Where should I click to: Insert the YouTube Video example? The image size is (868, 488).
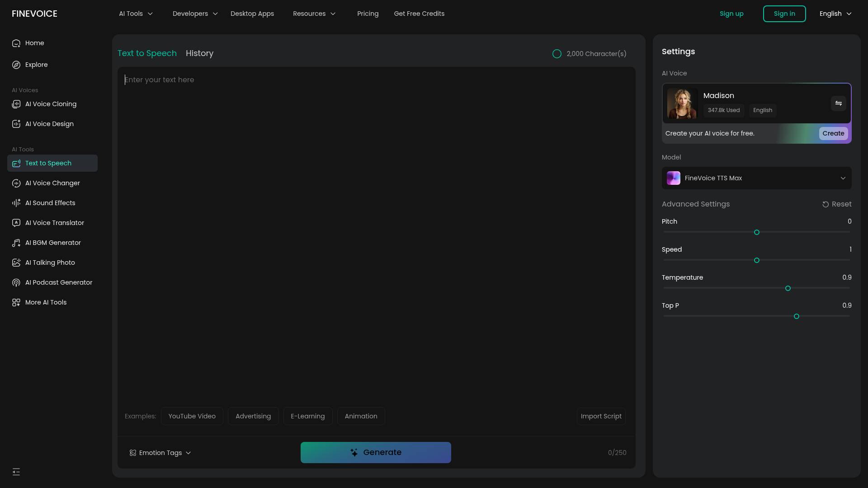point(192,416)
